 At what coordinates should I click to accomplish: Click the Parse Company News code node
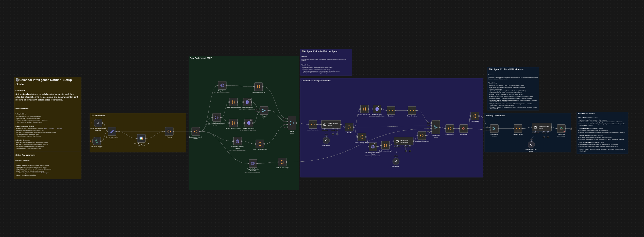[x=260, y=144]
